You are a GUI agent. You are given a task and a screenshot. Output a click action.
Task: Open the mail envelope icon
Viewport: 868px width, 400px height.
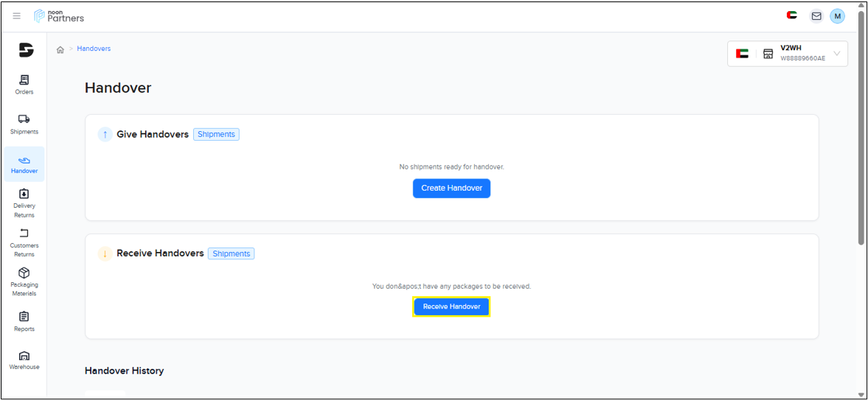(x=816, y=15)
